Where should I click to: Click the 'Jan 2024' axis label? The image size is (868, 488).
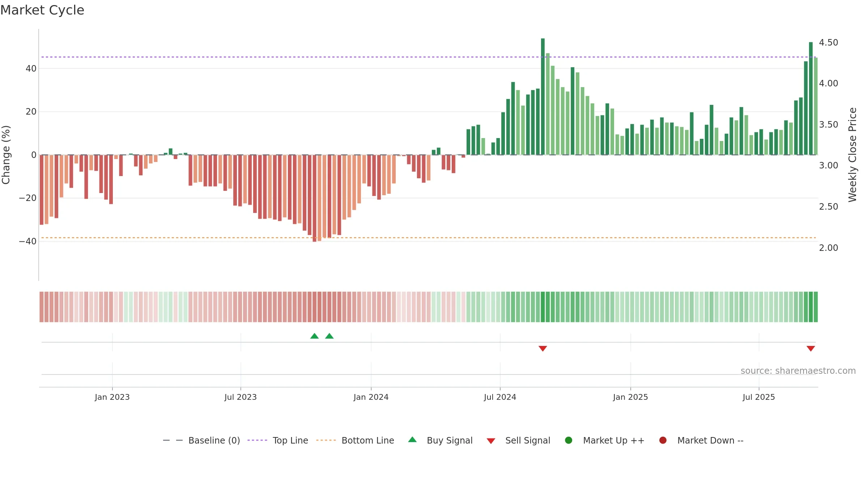[x=371, y=397]
